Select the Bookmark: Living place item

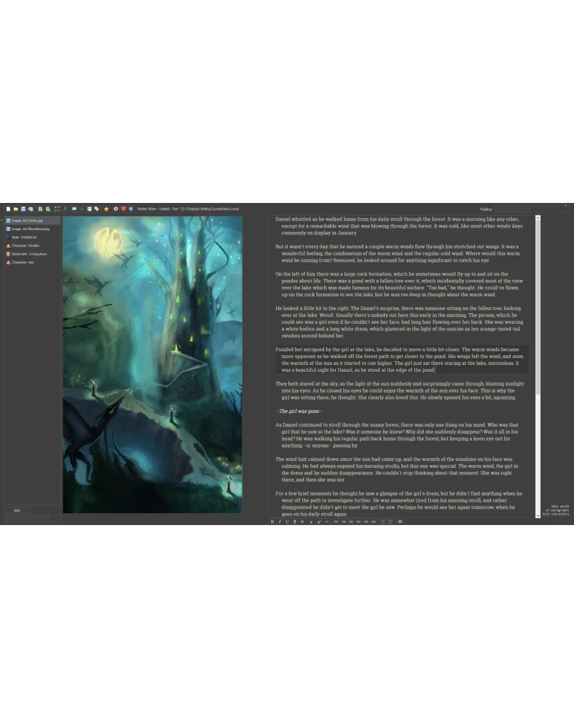pos(29,253)
